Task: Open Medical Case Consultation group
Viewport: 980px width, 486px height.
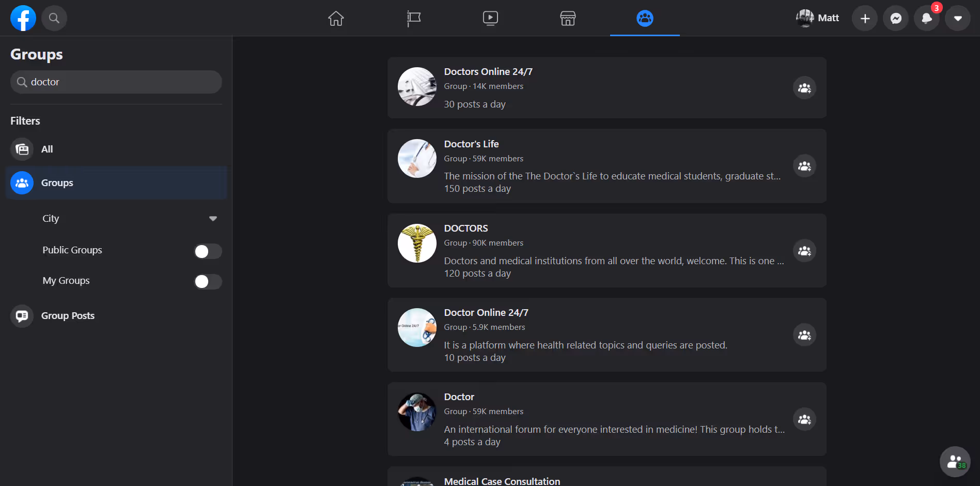Action: point(502,481)
